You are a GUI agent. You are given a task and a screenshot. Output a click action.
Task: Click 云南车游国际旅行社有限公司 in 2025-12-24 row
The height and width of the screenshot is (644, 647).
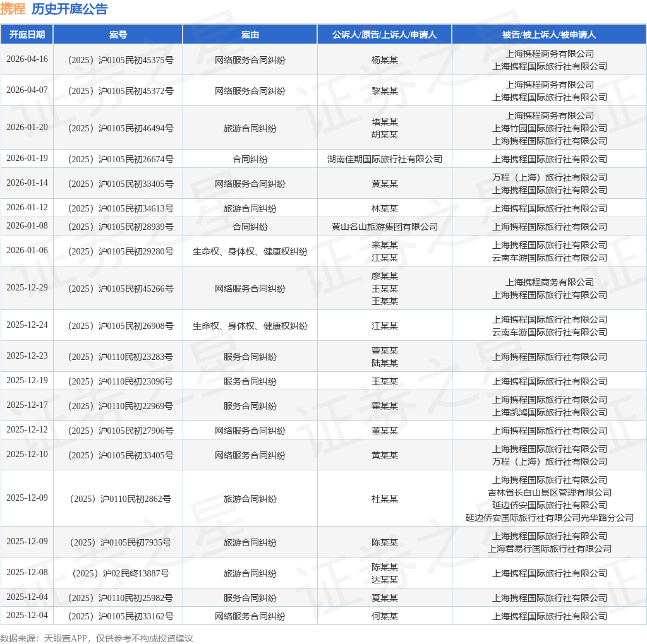click(549, 332)
